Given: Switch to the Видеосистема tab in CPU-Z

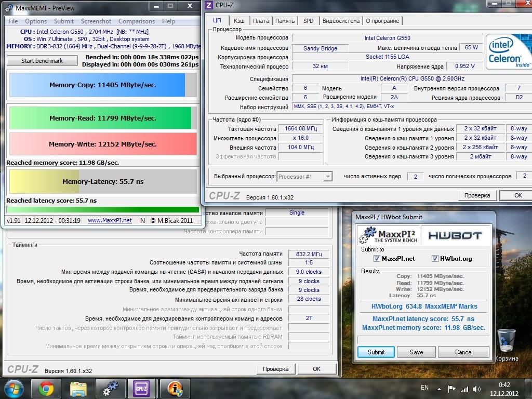Looking at the screenshot, I should [x=341, y=21].
